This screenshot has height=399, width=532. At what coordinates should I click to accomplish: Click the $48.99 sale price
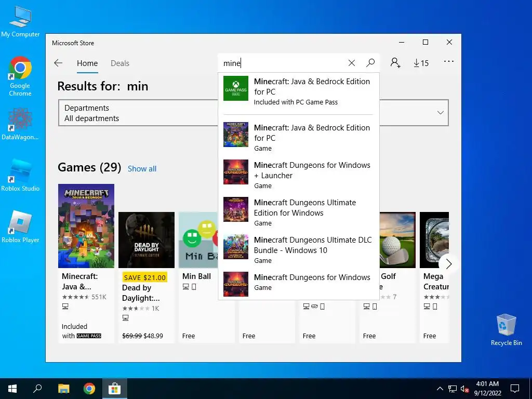[x=153, y=336]
